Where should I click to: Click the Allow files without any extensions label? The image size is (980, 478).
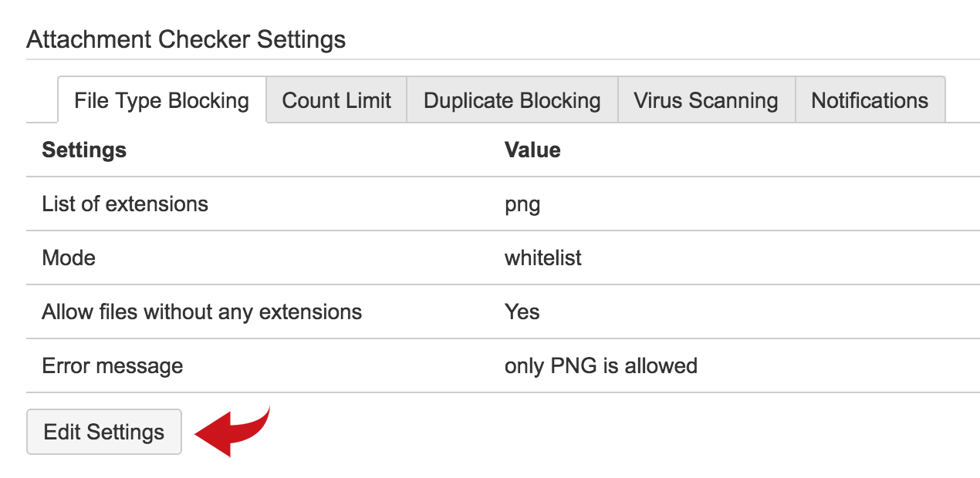click(201, 311)
